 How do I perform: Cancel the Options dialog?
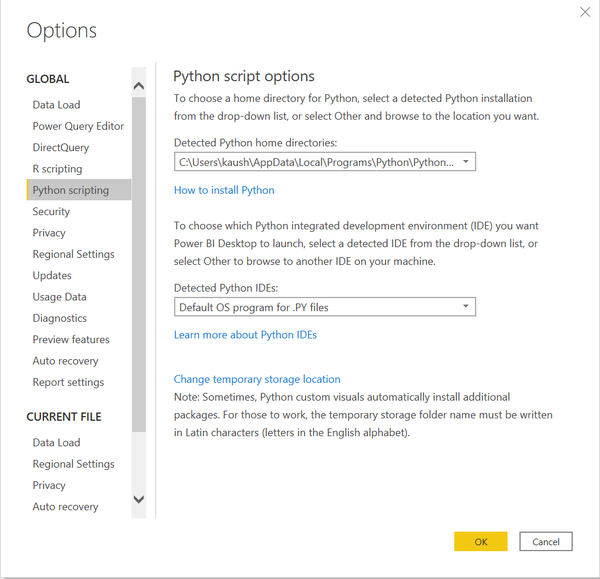(x=546, y=542)
